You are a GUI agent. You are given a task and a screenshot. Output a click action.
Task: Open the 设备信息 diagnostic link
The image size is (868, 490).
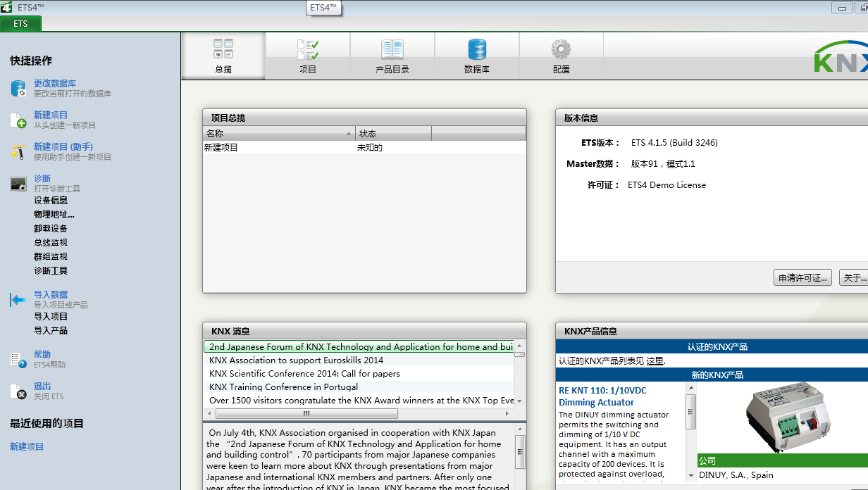tap(51, 200)
